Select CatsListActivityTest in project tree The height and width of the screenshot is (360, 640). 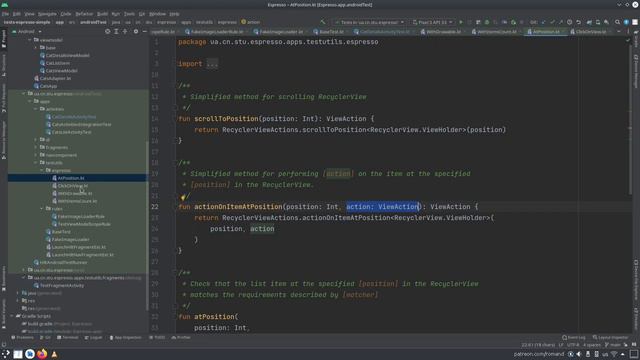click(x=72, y=132)
